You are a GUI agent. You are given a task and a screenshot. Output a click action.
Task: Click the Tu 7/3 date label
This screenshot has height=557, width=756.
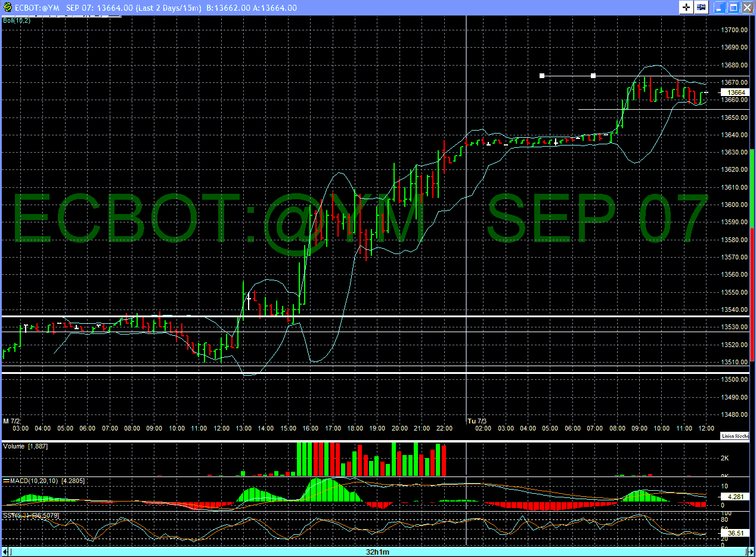click(476, 421)
